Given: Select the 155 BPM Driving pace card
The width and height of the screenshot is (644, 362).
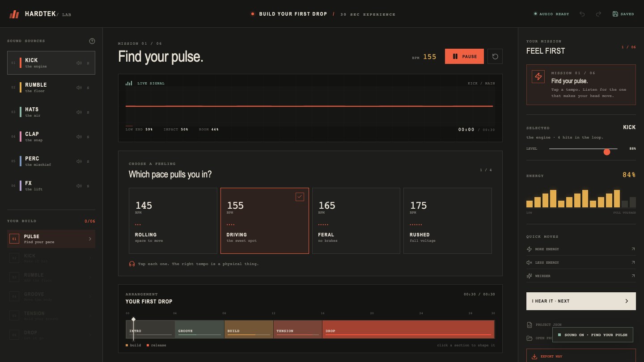Looking at the screenshot, I should (x=265, y=221).
